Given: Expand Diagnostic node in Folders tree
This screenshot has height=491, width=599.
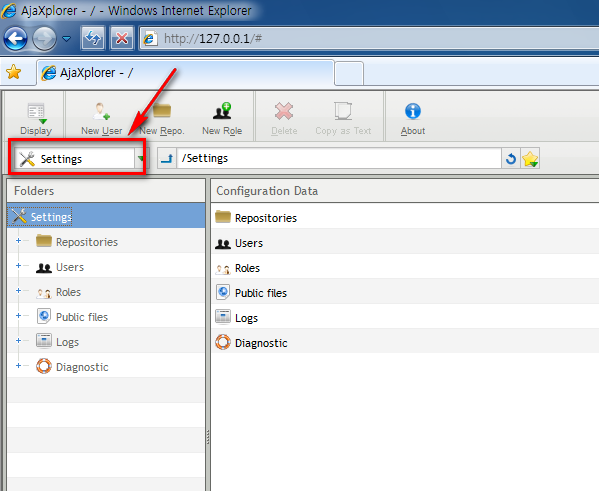Looking at the screenshot, I should tap(18, 366).
